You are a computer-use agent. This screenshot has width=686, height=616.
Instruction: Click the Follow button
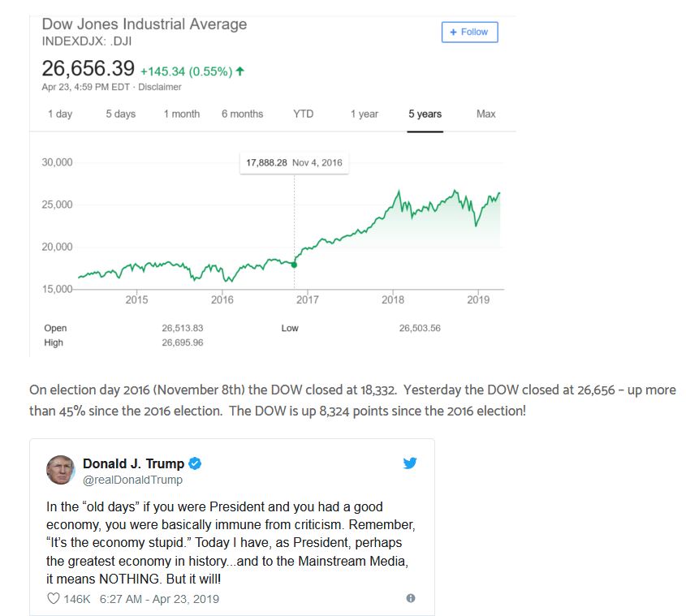point(469,32)
